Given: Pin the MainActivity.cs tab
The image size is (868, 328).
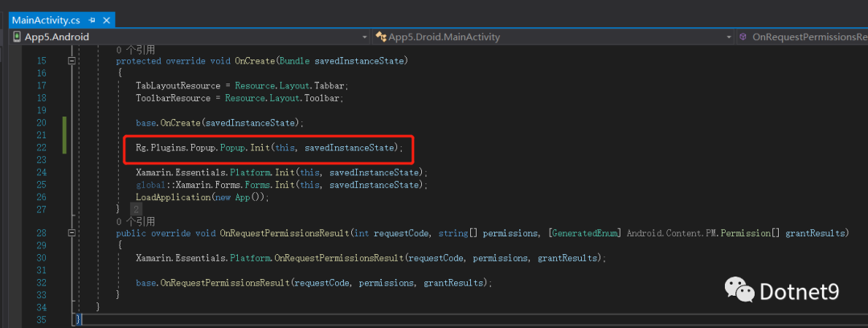Looking at the screenshot, I should point(92,21).
